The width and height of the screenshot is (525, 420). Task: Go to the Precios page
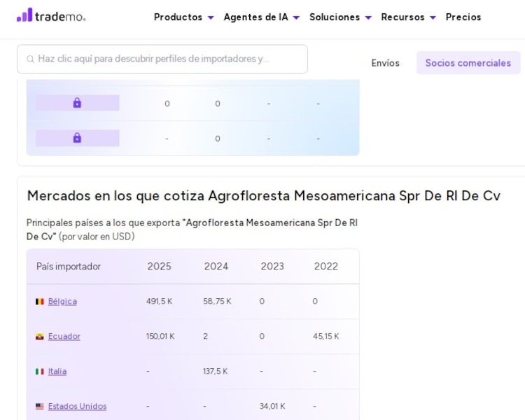(463, 17)
